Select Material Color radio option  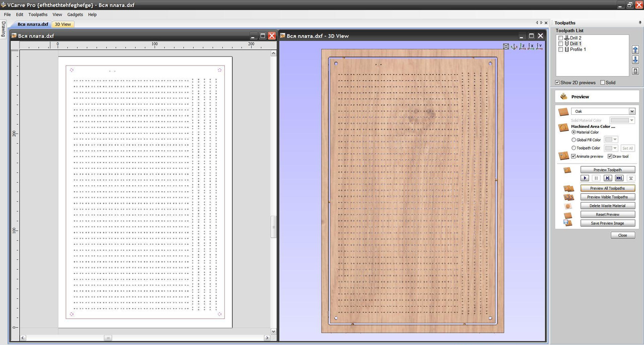click(574, 132)
